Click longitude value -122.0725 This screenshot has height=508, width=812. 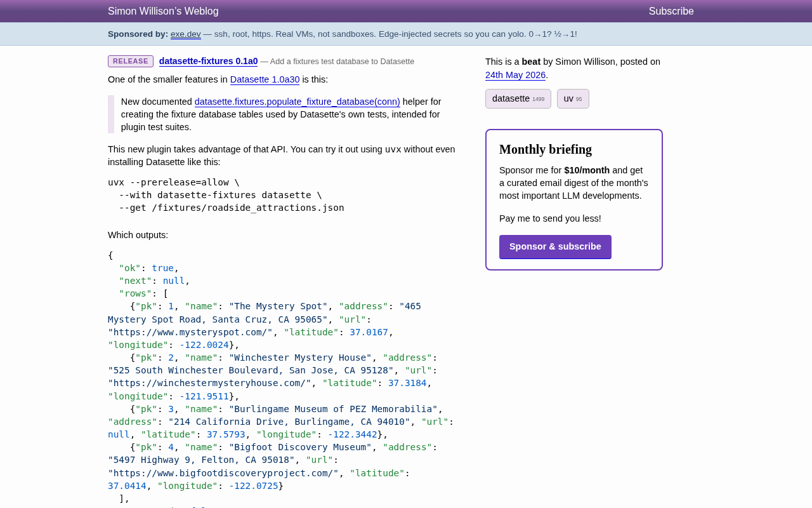pyautogui.click(x=254, y=486)
